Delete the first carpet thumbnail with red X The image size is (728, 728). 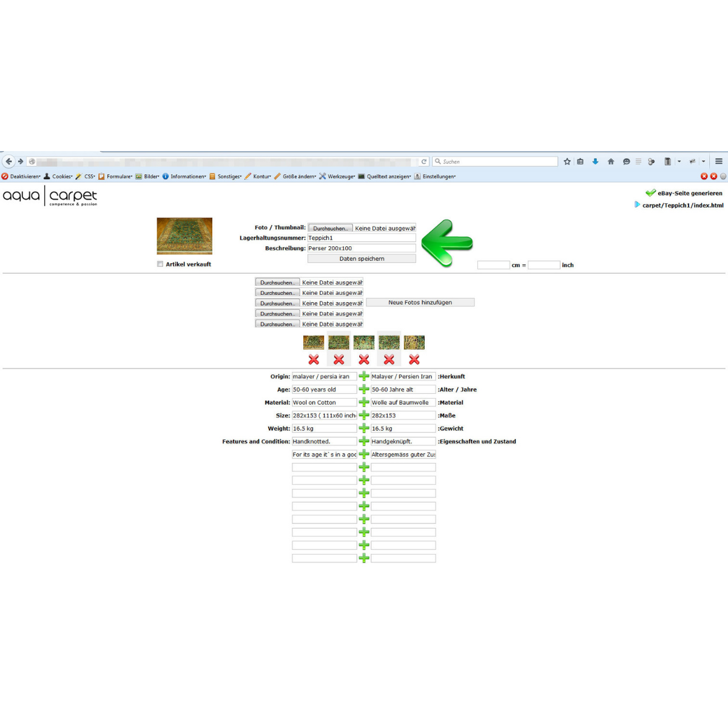(x=314, y=360)
